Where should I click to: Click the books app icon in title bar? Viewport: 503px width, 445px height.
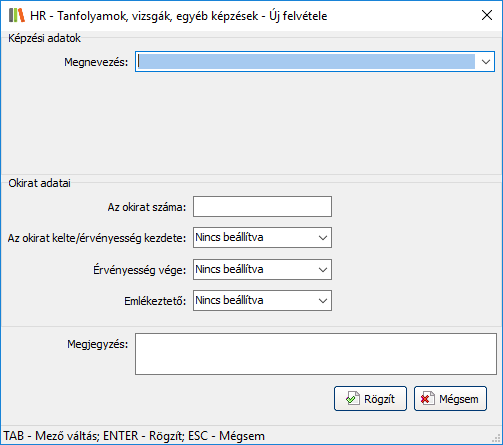click(x=17, y=15)
